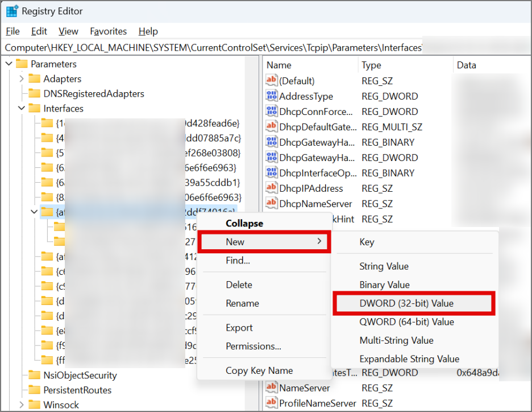This screenshot has width=532, height=412.
Task: Click the DhcpGatewayHa REG_DWORD row icon
Action: pos(272,157)
